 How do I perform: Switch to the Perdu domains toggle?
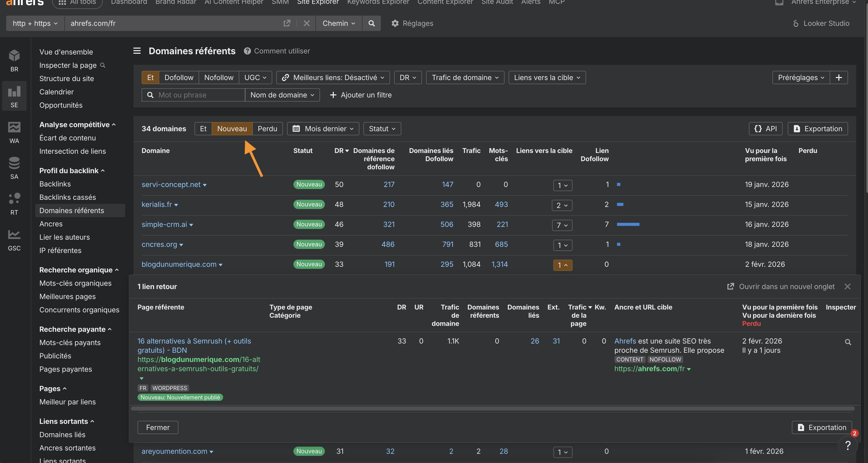[267, 129]
